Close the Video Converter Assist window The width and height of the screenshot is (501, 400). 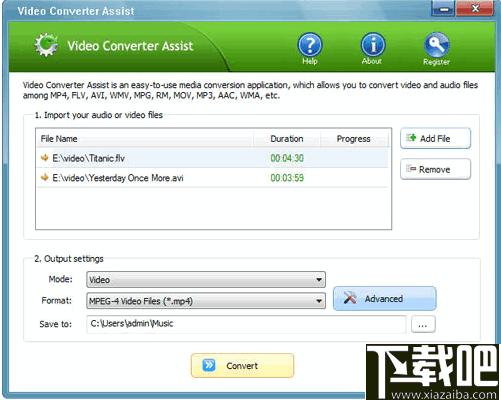(475, 9)
